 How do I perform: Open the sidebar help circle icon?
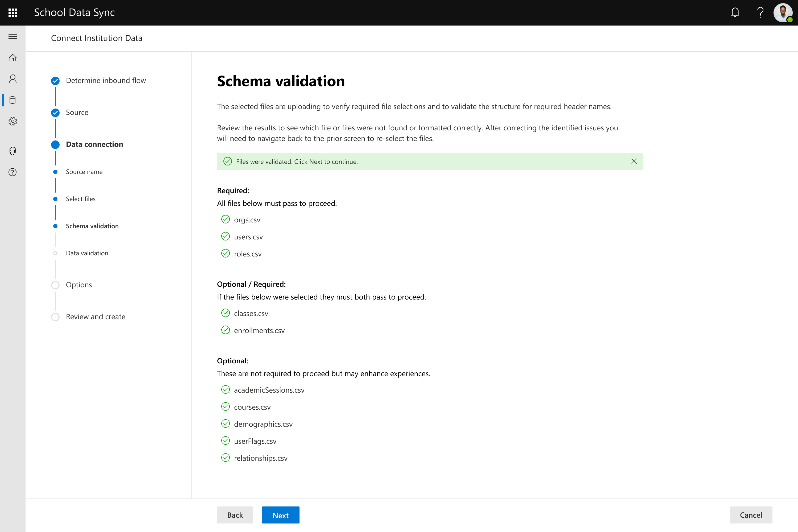[13, 172]
